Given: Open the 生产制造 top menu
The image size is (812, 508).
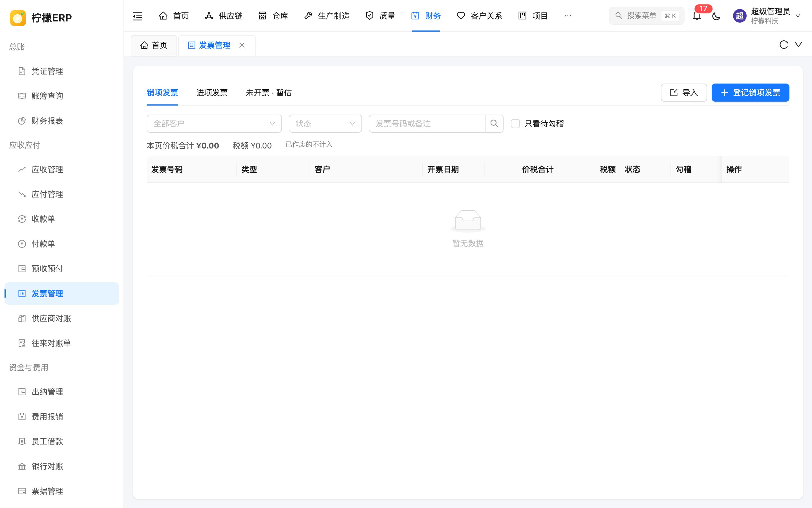Looking at the screenshot, I should coord(327,16).
